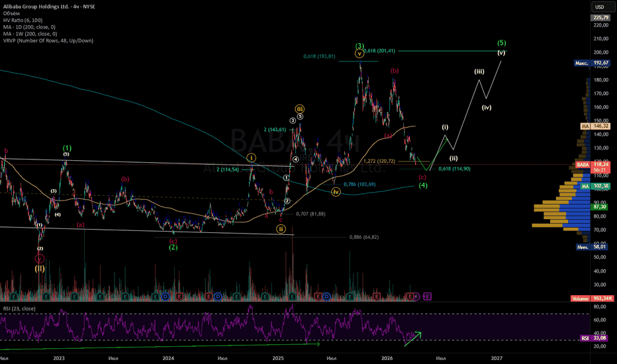The image size is (617, 364).
Task: Select the Объём indicator legend
Action: tap(11, 13)
